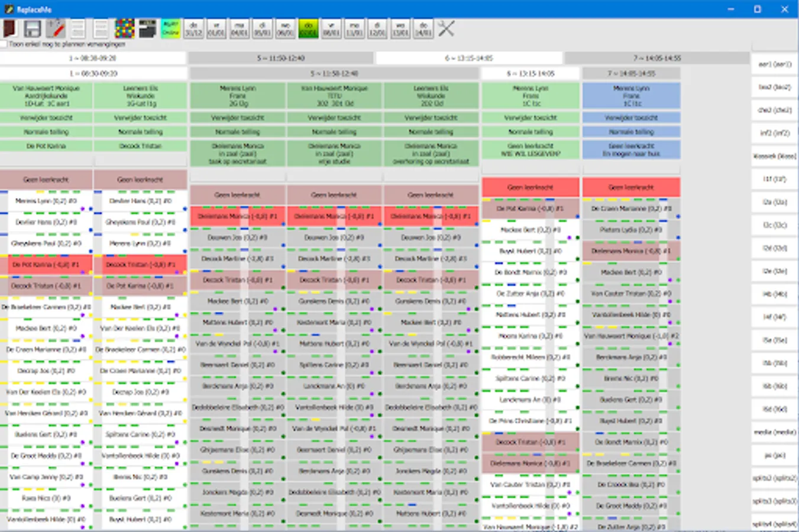This screenshot has height=532, width=799.
Task: Select Dielemans Monica 'vrije studie' cell
Action: tap(335, 153)
